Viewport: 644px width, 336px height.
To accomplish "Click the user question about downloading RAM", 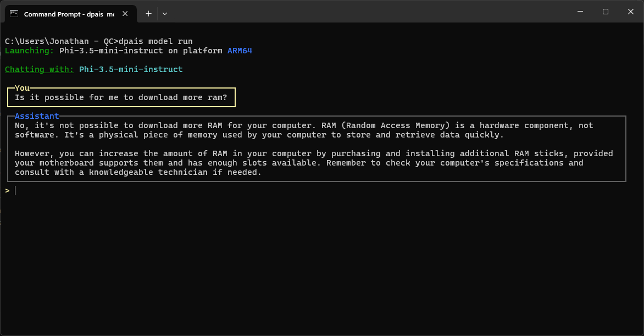I will coord(121,97).
